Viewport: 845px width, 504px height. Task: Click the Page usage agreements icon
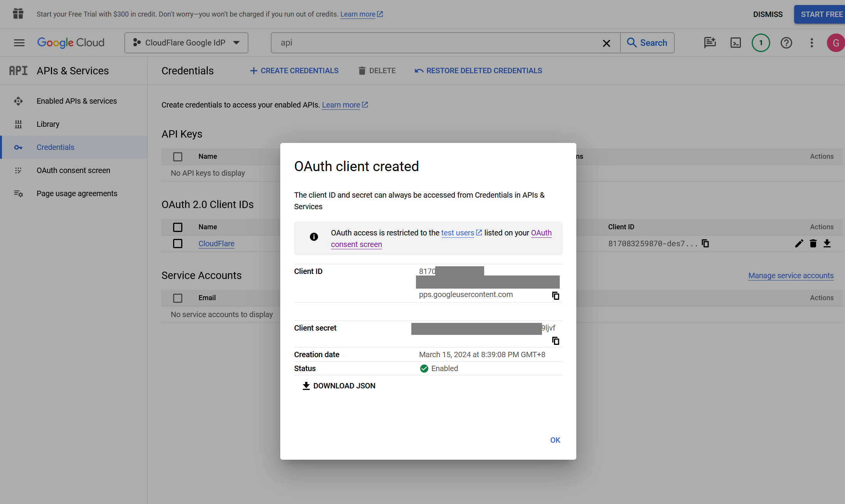(x=18, y=193)
